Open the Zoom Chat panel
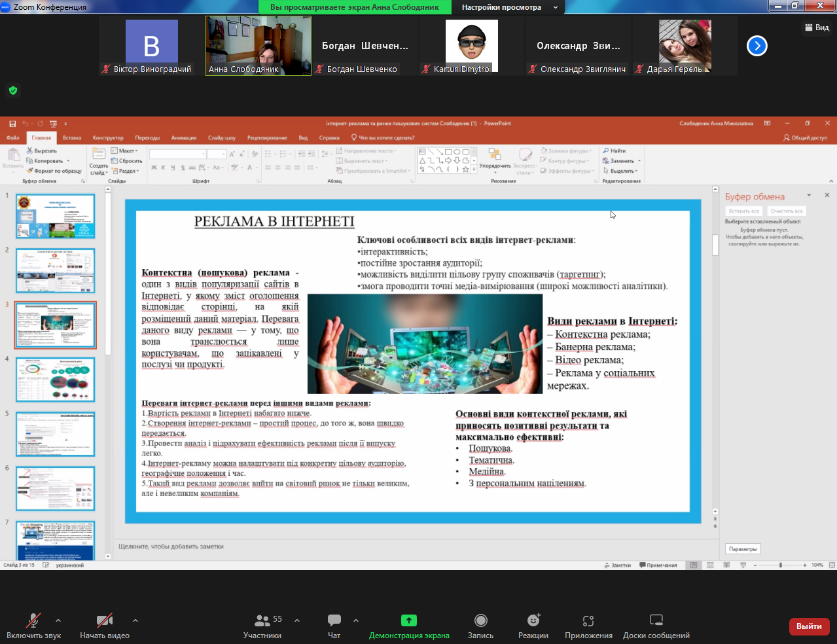The height and width of the screenshot is (644, 837). coord(334,626)
